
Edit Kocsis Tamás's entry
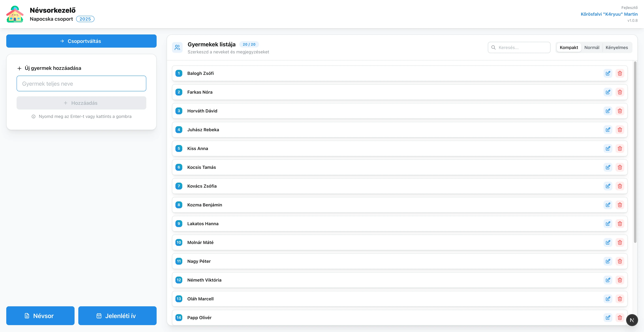(x=608, y=167)
